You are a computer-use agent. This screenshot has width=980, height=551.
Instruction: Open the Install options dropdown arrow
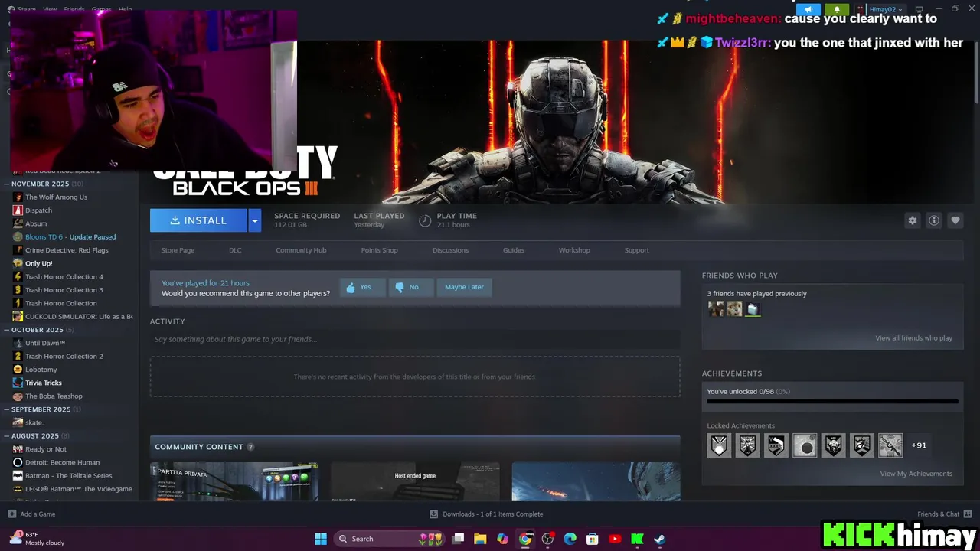pyautogui.click(x=255, y=220)
